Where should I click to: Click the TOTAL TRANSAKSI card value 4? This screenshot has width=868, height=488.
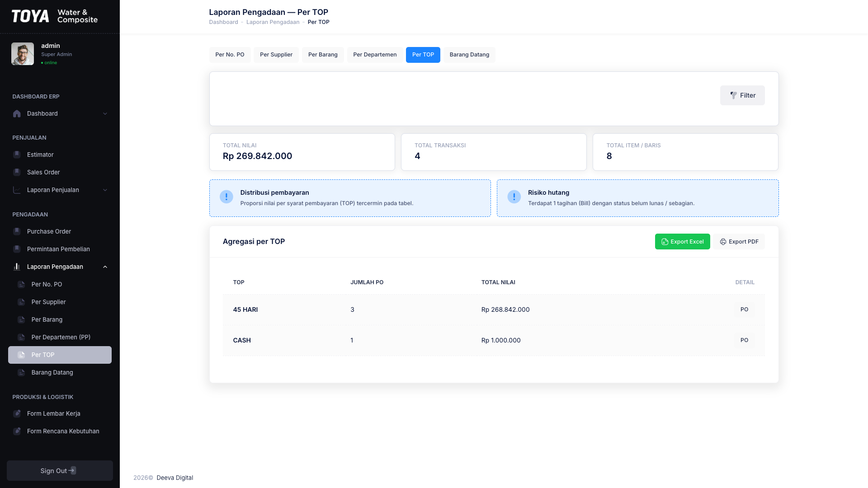point(417,156)
